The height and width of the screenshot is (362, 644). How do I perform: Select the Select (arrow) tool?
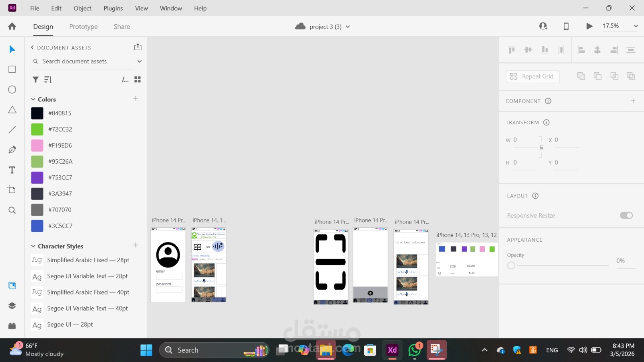click(12, 49)
